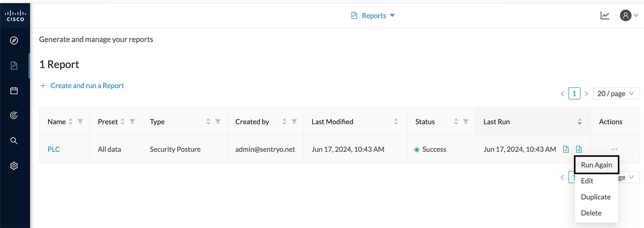Click the Monitor target icon in sidebar
The width and height of the screenshot is (644, 228).
pyautogui.click(x=14, y=115)
